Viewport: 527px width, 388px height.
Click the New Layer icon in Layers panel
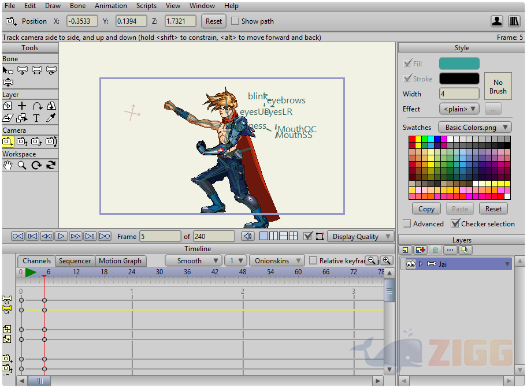(x=405, y=250)
